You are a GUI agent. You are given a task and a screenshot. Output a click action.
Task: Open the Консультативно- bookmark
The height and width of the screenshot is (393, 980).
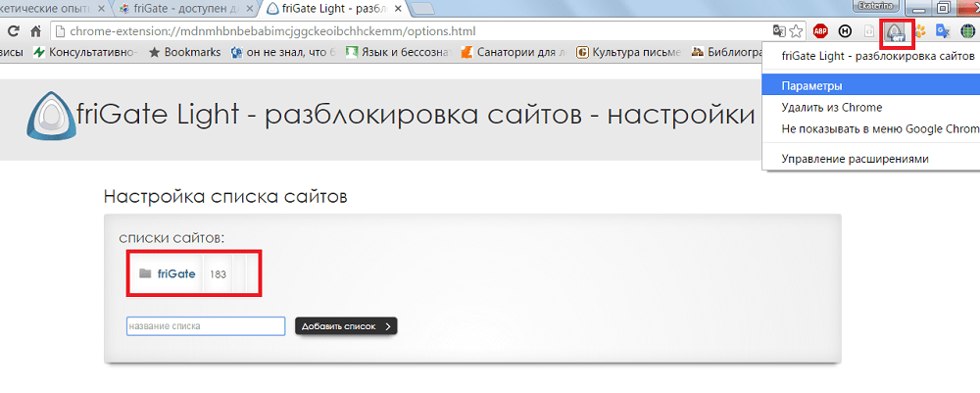click(85, 53)
